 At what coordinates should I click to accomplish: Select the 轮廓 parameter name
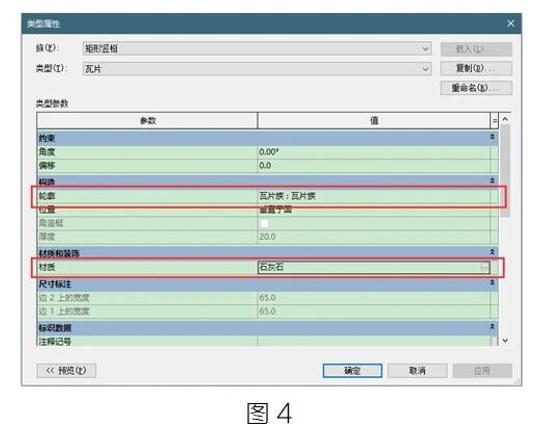click(x=47, y=196)
